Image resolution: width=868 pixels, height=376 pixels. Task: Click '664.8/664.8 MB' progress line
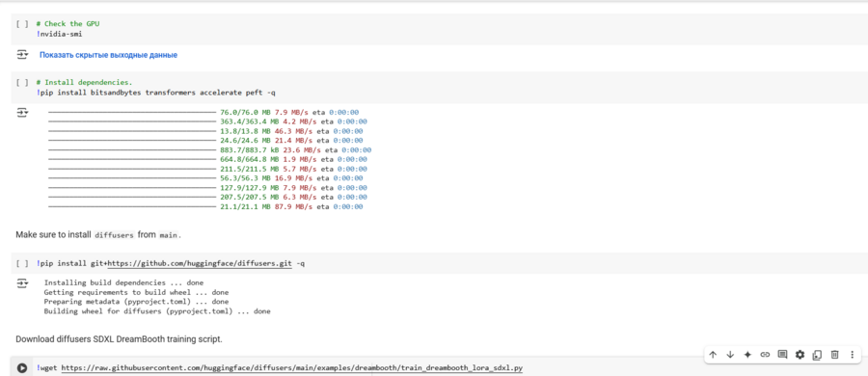[207, 159]
